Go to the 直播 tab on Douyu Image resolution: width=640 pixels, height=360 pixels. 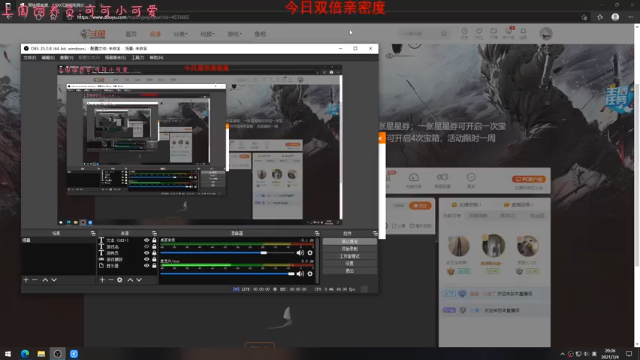(155, 34)
